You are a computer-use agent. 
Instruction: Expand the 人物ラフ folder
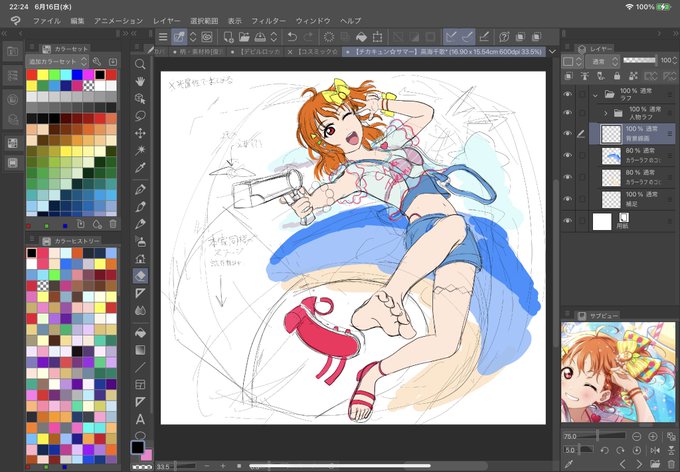pos(606,113)
